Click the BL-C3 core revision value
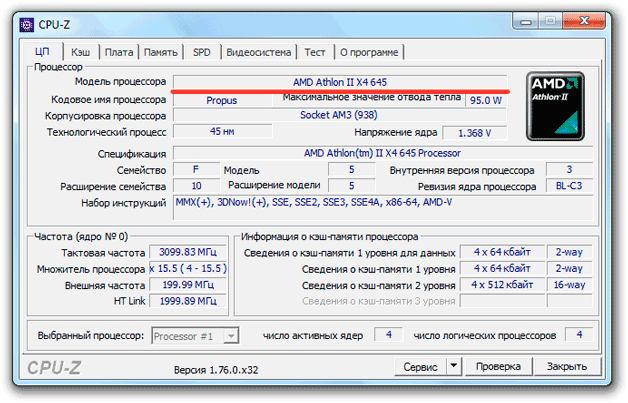628x403 pixels. point(569,186)
